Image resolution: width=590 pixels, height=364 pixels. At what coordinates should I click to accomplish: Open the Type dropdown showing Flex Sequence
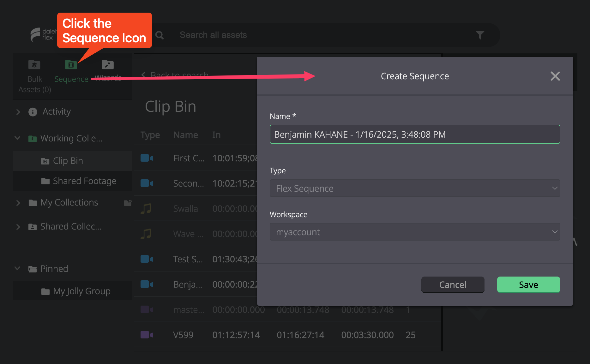pos(415,188)
